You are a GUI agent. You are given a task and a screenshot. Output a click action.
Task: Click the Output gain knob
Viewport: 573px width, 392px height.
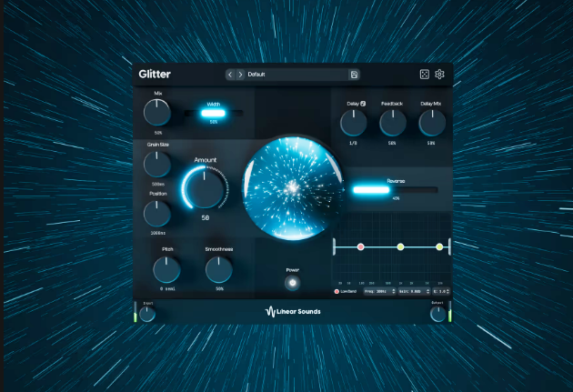pos(437,314)
